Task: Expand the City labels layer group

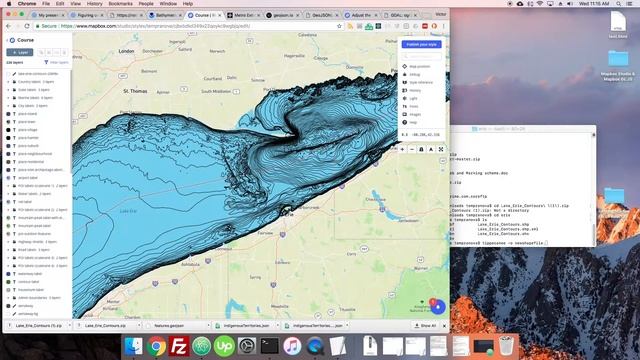Action: (9, 106)
